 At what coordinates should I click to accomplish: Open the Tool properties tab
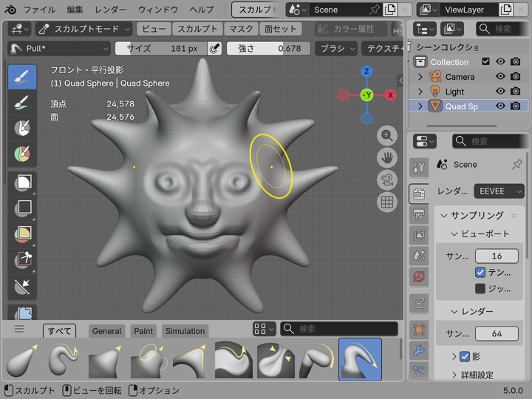pos(419,167)
